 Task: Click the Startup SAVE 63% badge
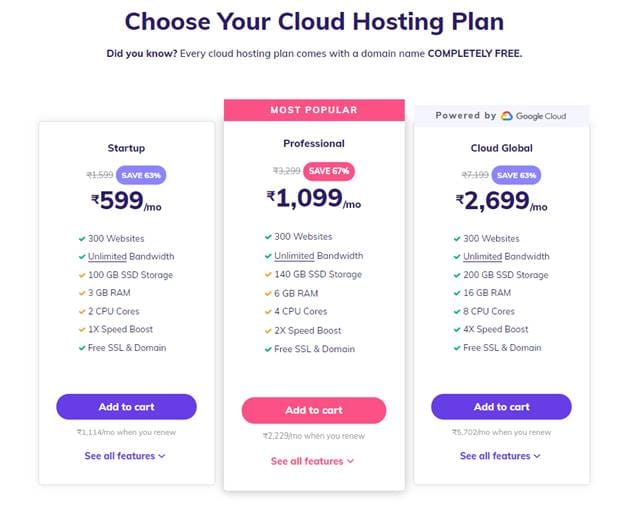(x=141, y=175)
